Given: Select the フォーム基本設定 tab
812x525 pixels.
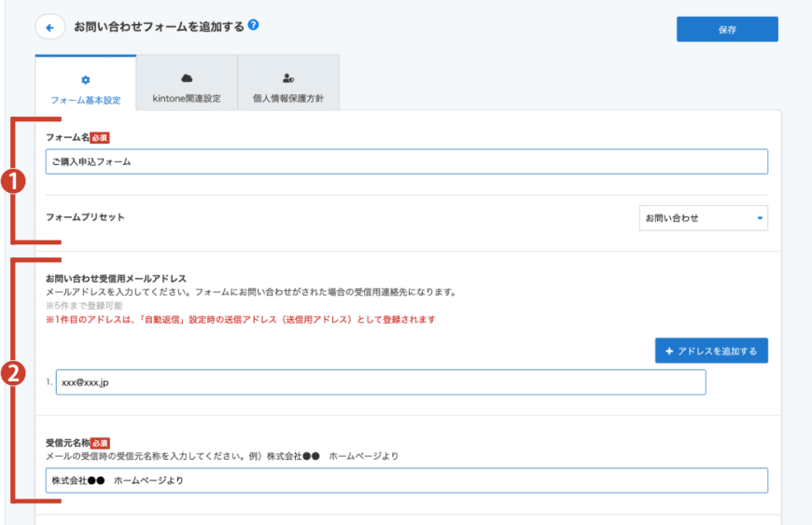Looking at the screenshot, I should click(x=86, y=83).
